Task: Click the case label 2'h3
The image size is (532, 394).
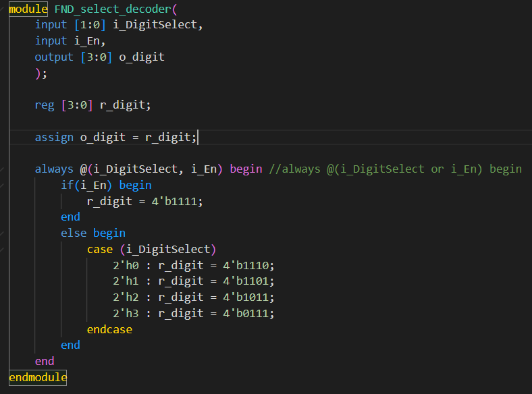Action: 126,313
